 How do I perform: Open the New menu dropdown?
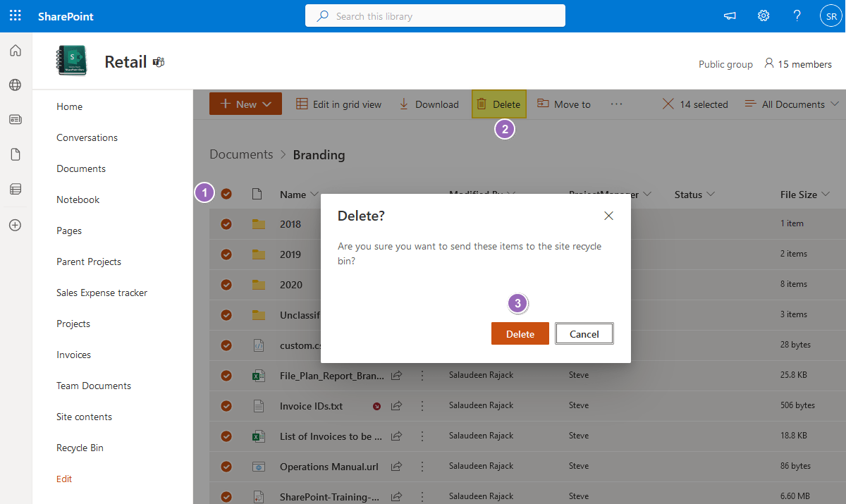245,103
